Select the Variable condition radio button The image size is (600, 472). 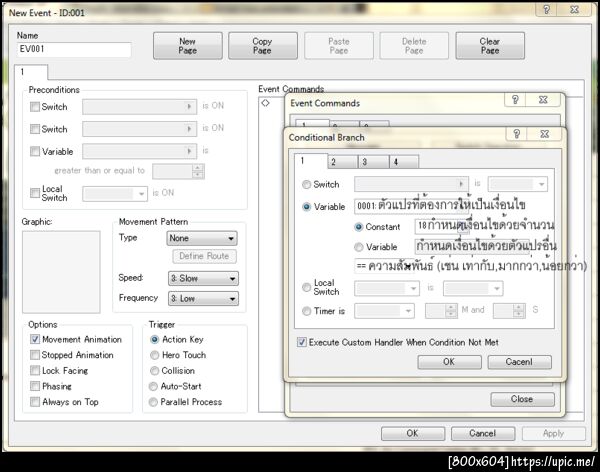click(x=307, y=207)
